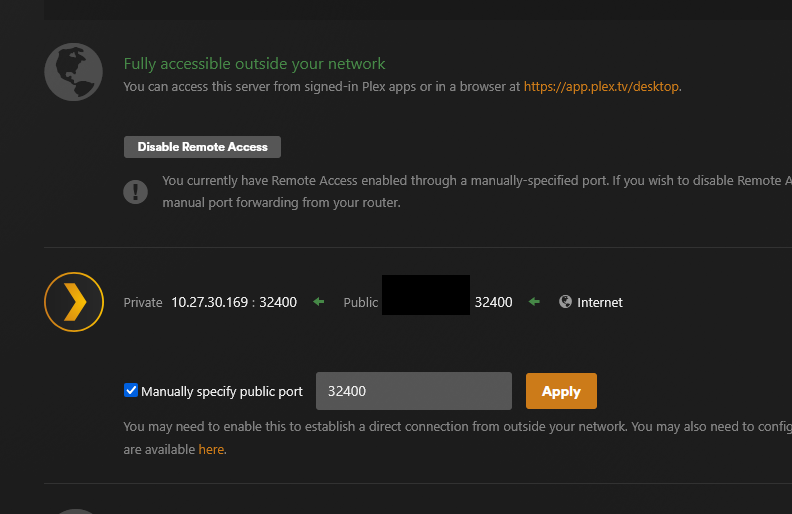Click the green arrow before Internet
Screen dimensions: 792x514
[535, 302]
